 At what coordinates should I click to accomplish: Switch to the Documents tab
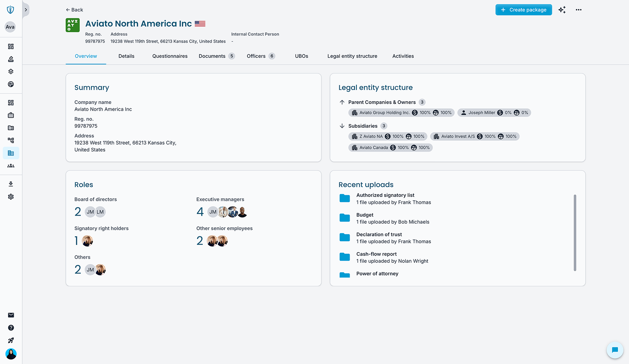(x=213, y=56)
